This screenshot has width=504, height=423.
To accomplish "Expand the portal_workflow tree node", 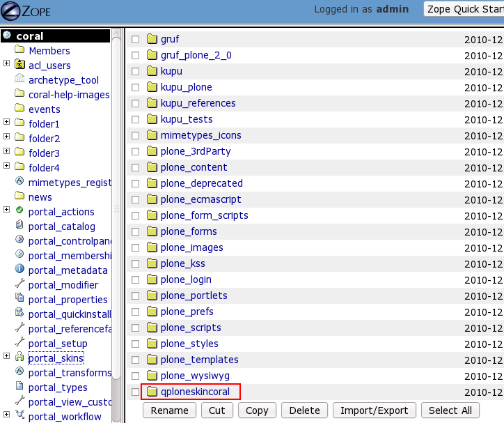I will [x=6, y=415].
